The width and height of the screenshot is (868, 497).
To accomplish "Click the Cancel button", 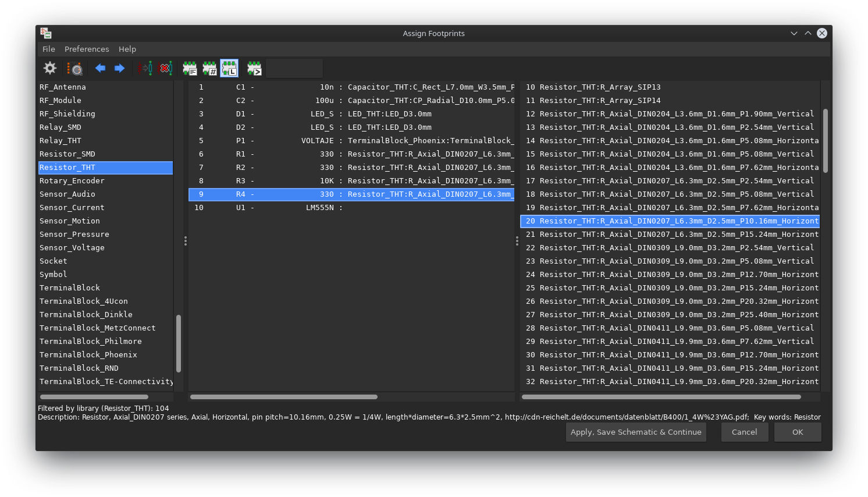I will coord(744,432).
